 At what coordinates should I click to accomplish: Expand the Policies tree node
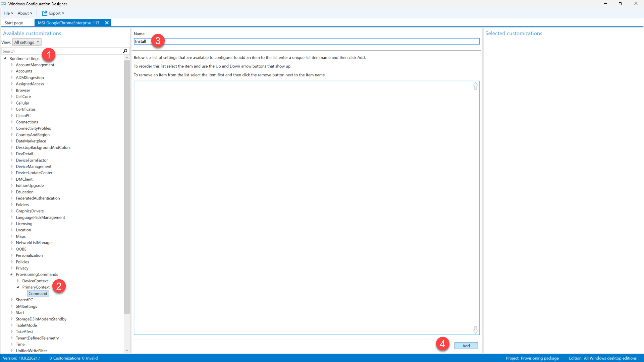coord(11,262)
